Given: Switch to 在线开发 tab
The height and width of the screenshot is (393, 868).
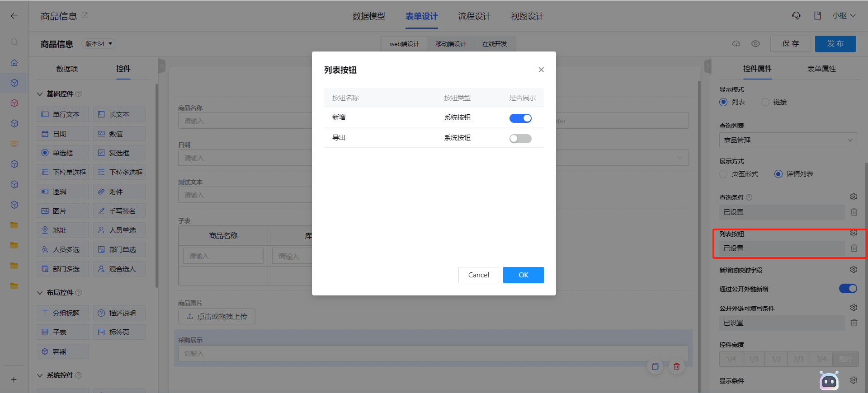Looking at the screenshot, I should [495, 44].
